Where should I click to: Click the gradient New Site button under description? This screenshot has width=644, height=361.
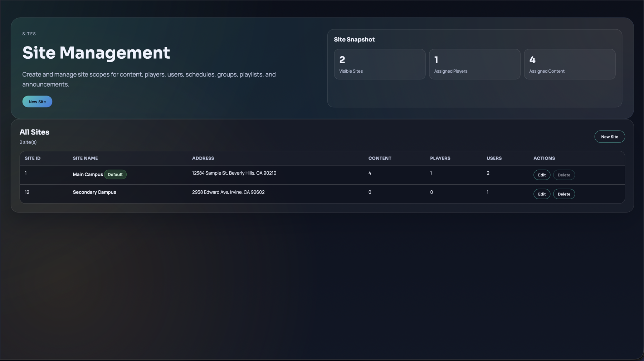[37, 101]
